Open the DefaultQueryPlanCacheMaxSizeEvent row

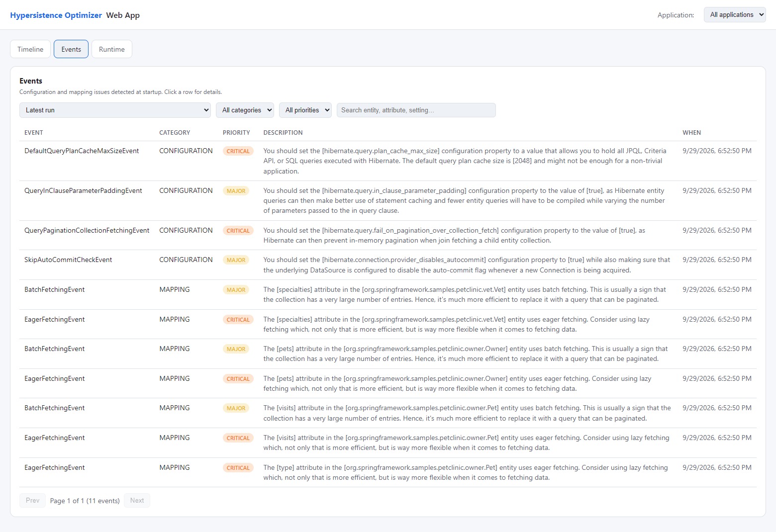(388, 161)
